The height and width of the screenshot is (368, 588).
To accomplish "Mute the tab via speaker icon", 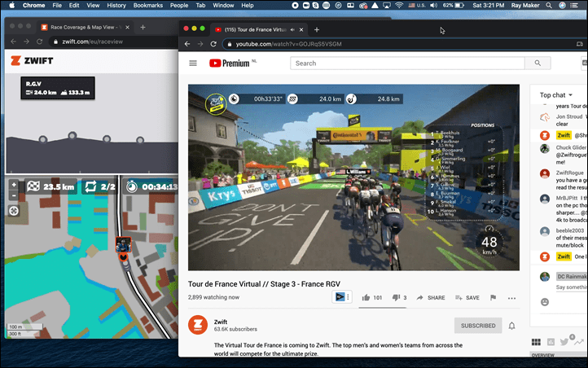I will click(x=292, y=29).
